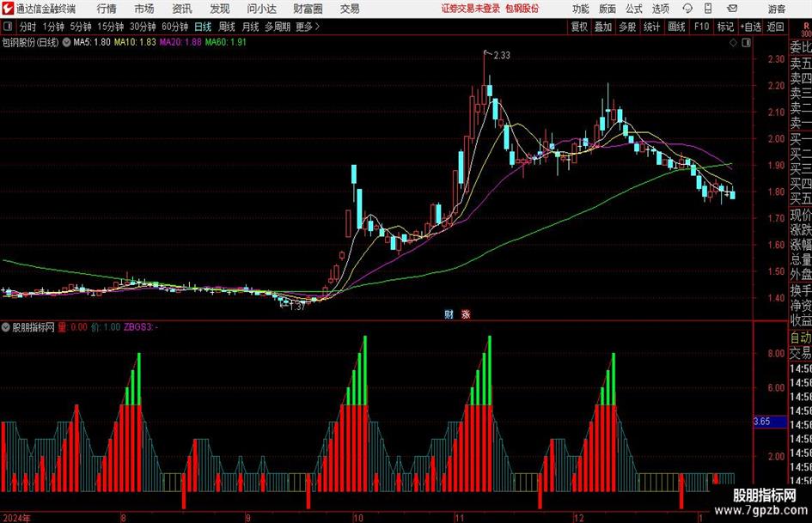Open the 行情 menu
This screenshot has width=812, height=523.
(x=107, y=9)
